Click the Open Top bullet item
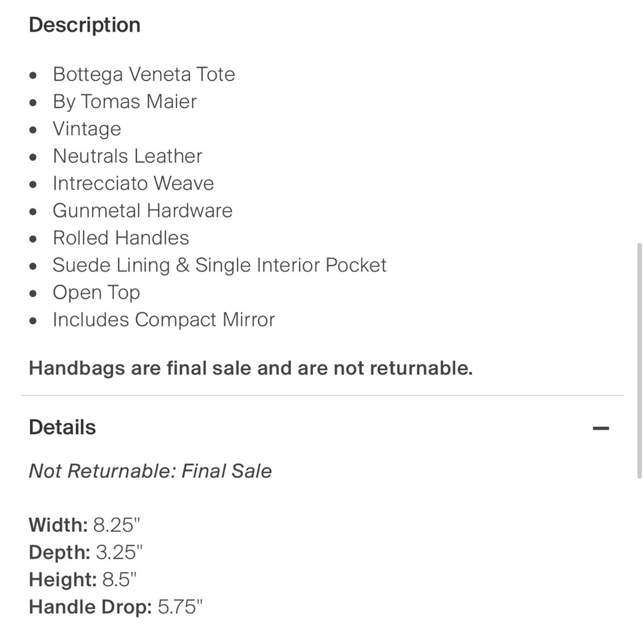 [x=97, y=293]
